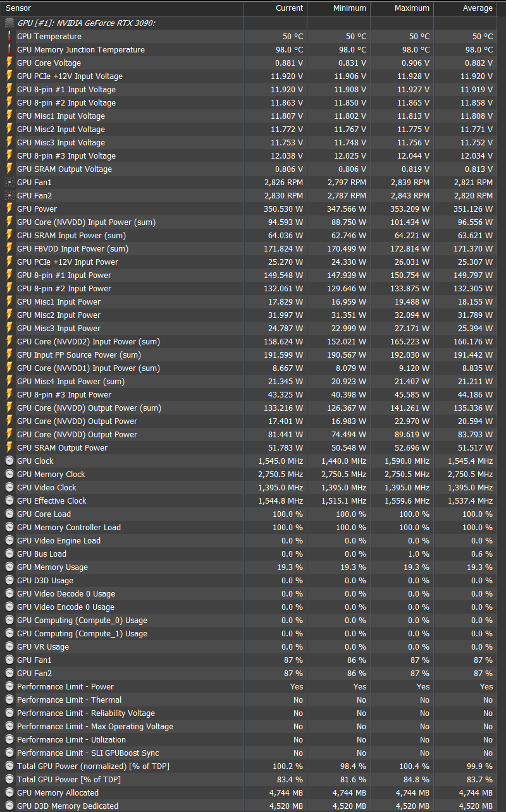Click the round icon for GPU VR Usage
Image resolution: width=506 pixels, height=812 pixels.
point(9,646)
